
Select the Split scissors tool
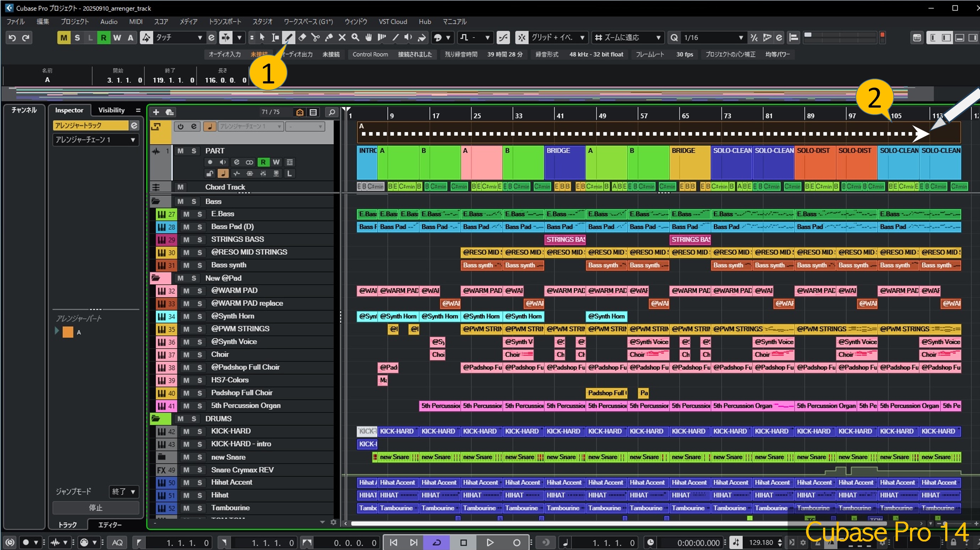click(x=316, y=37)
